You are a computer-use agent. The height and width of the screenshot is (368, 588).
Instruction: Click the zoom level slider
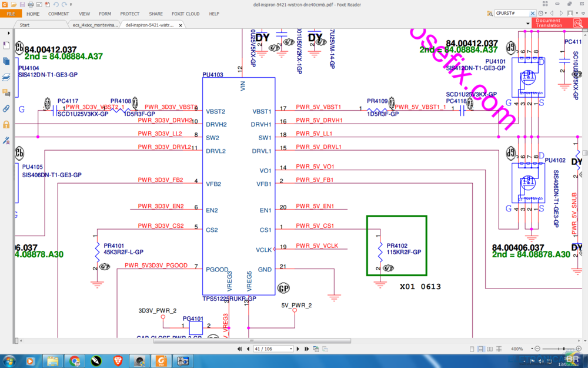click(563, 349)
